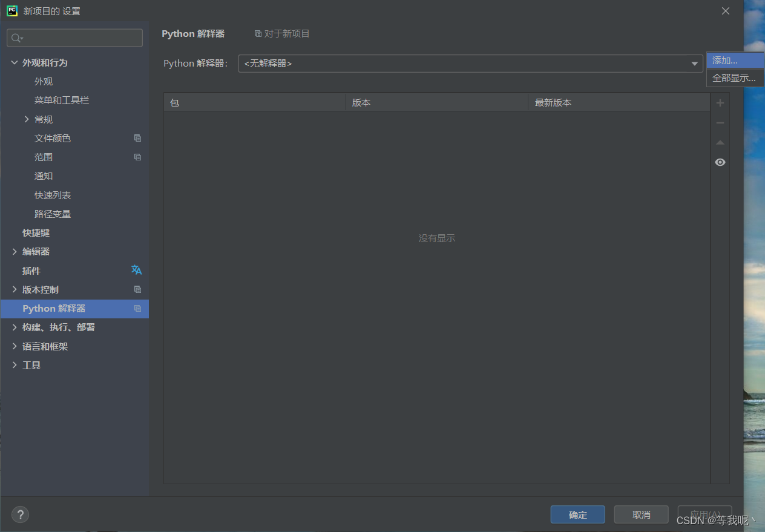
Task: Click the add package plus icon
Action: pos(720,103)
